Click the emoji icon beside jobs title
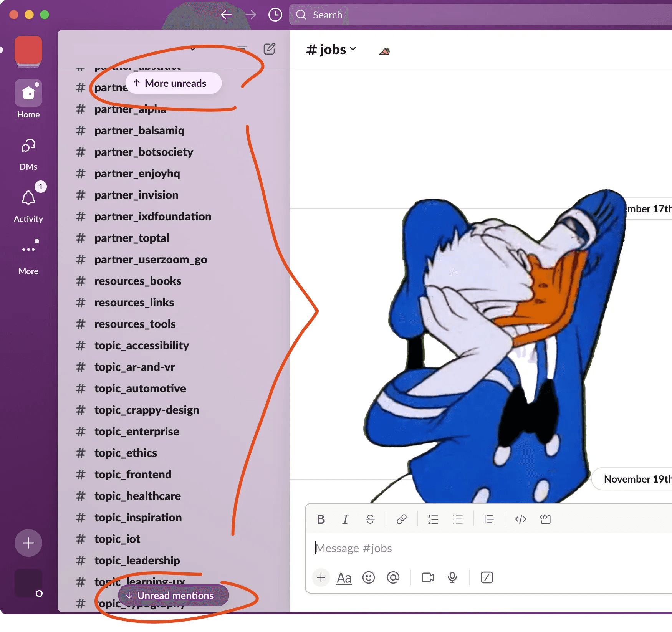 point(385,51)
